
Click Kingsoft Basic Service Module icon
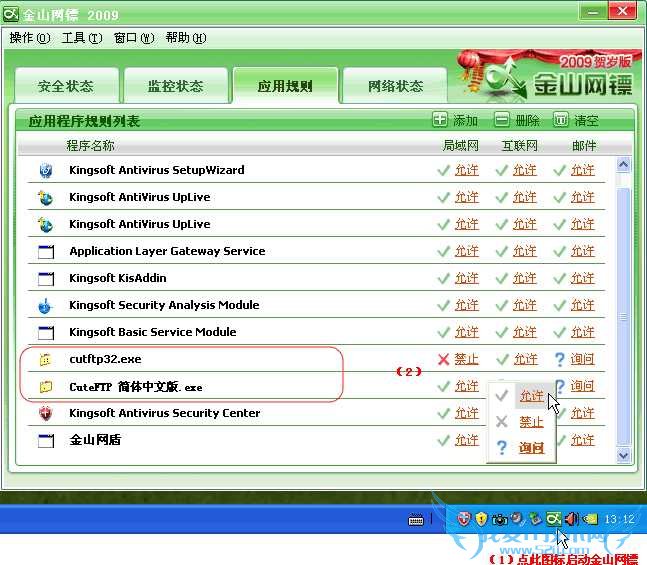[46, 333]
